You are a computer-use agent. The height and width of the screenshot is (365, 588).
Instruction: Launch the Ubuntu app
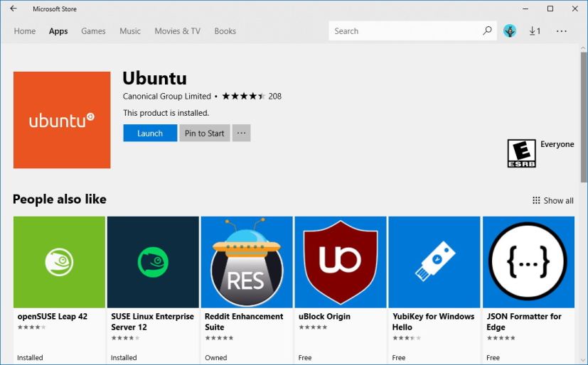pos(150,133)
